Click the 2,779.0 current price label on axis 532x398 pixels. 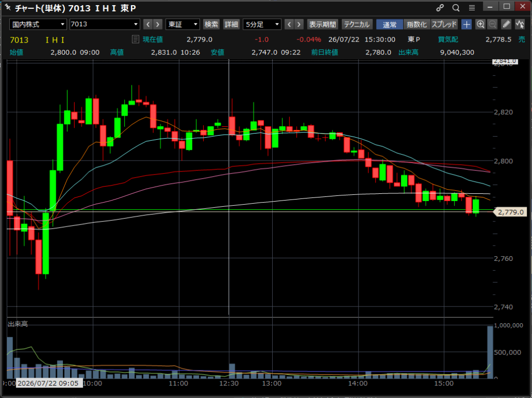511,212
